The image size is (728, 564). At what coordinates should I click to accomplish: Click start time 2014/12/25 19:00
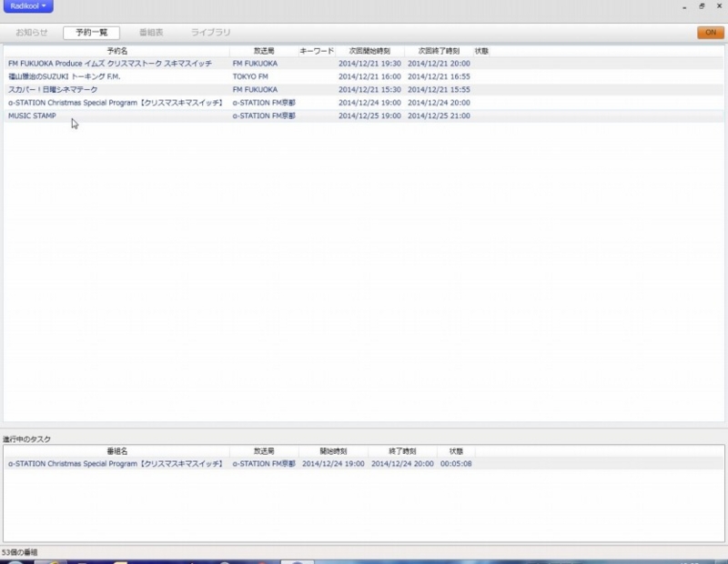(x=369, y=116)
